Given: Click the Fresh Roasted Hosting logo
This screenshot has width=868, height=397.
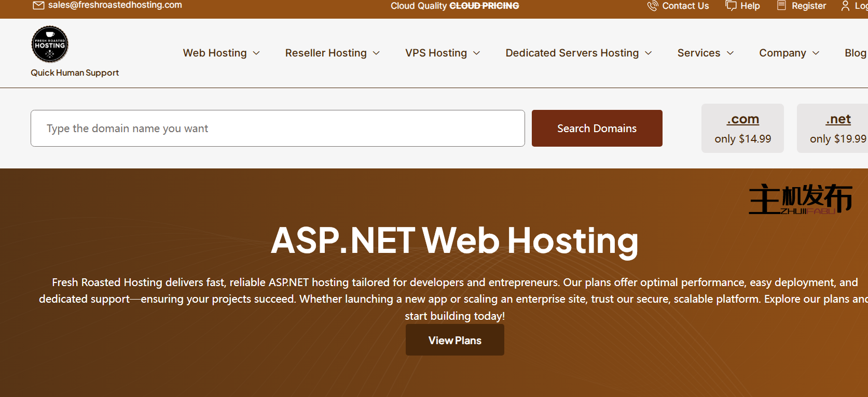Looking at the screenshot, I should click(50, 45).
